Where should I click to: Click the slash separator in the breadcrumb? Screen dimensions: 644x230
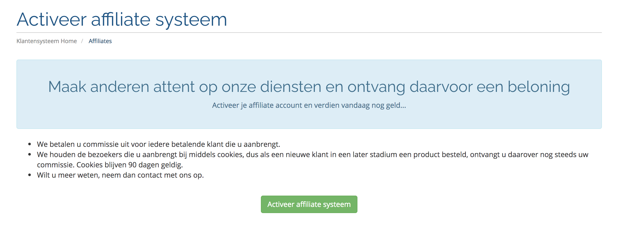pos(82,41)
